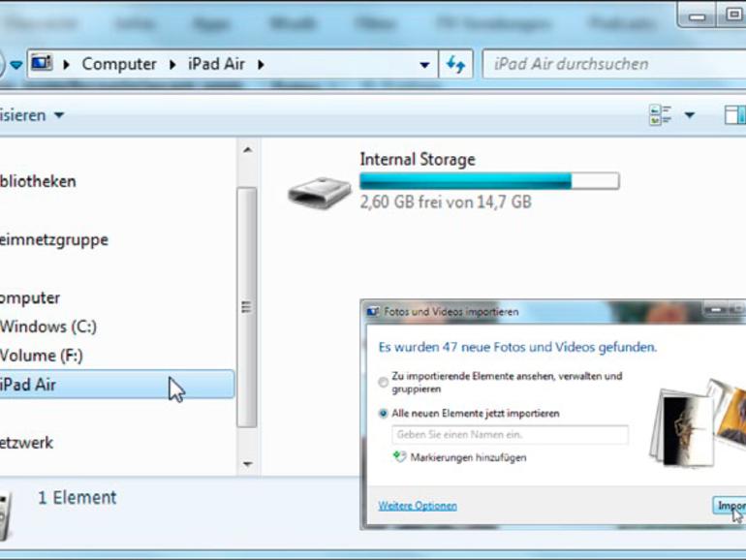Select iPad Air in the navigation pane
Viewport: 746px width, 560px height.
point(117,385)
